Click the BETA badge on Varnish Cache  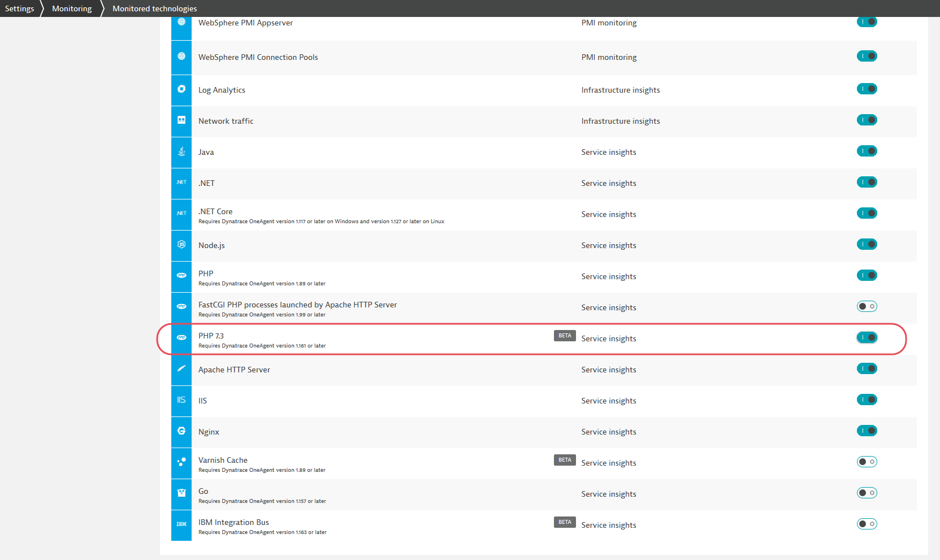tap(565, 460)
